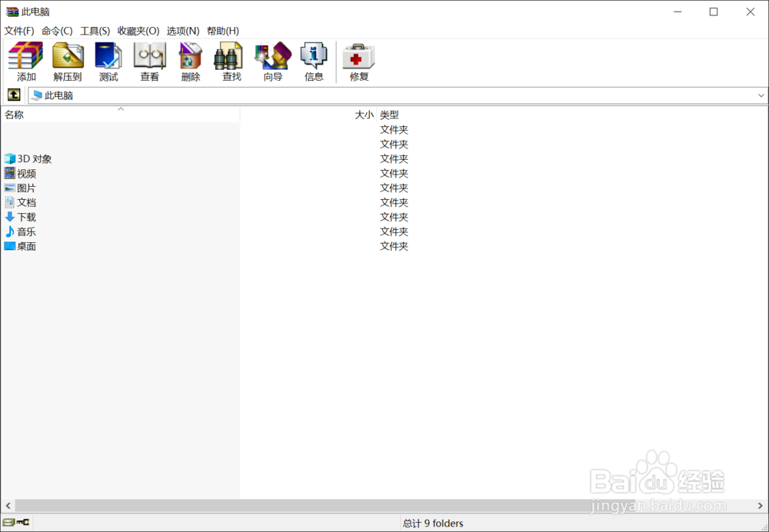Select the 3D 对象 folder

28,159
